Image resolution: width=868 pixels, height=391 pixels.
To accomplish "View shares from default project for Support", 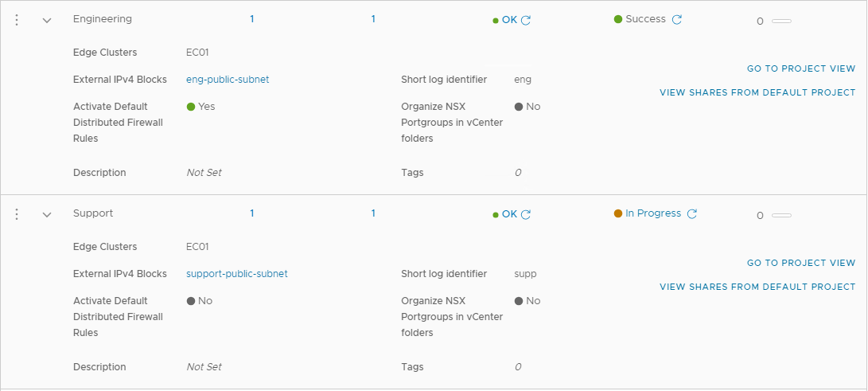I will (757, 287).
